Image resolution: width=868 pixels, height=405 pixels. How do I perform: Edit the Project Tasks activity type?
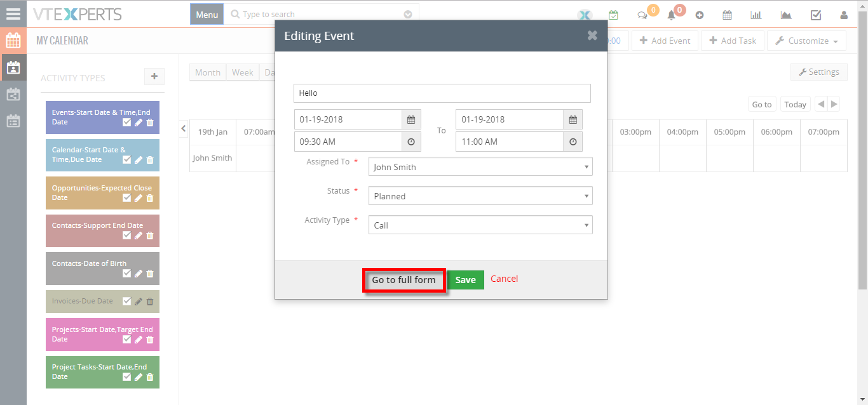pos(139,377)
